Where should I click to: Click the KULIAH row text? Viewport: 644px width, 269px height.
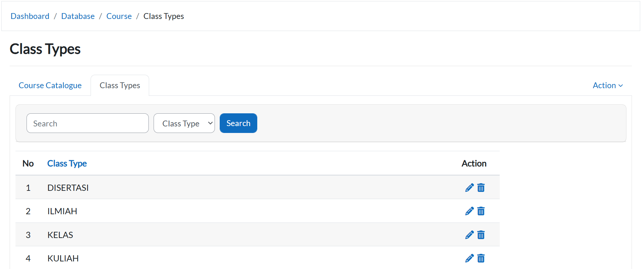click(63, 258)
